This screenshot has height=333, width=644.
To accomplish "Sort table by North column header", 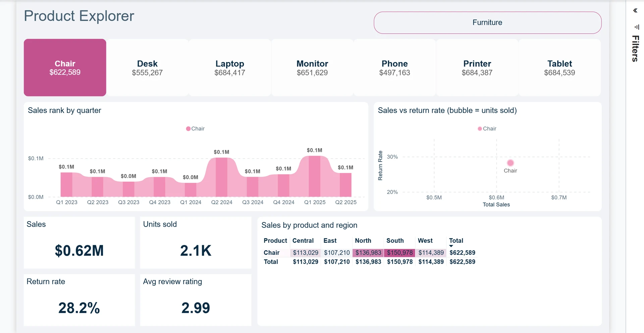I will pos(363,241).
